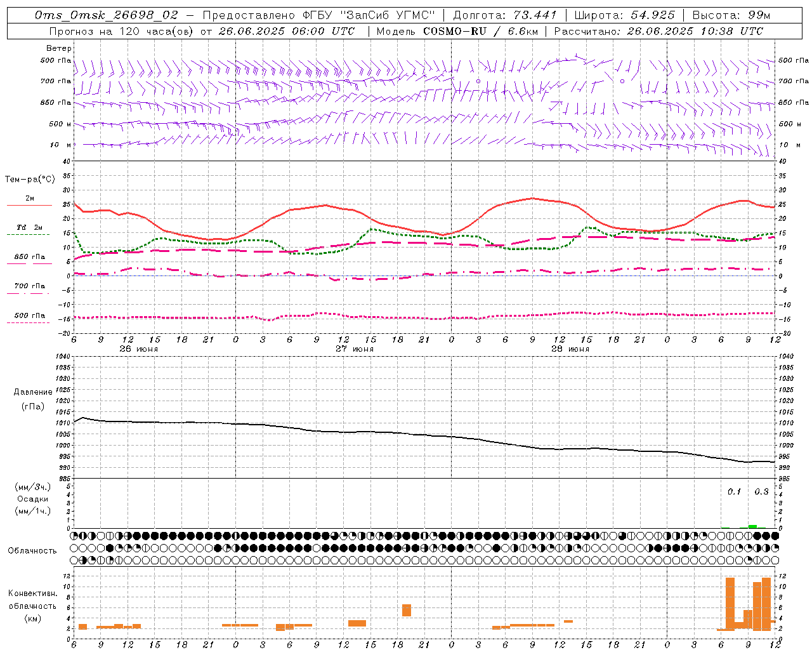This screenshot has width=812, height=650.
Task: Click the Тем-ра(°C) axis title
Action: 29,180
